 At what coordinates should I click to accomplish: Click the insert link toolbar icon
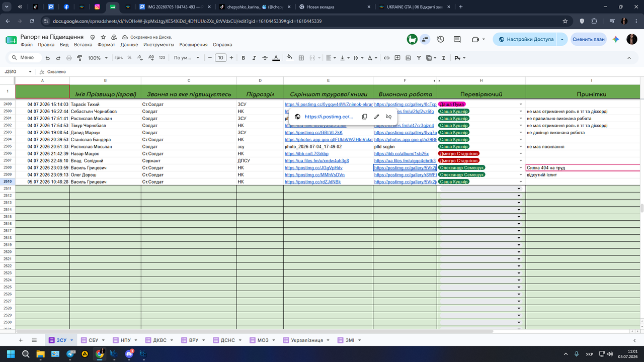point(386,58)
